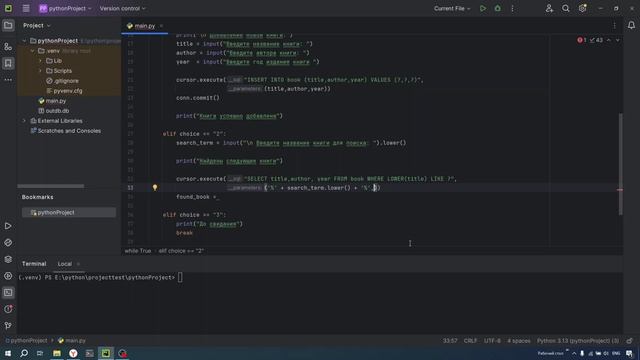Open the Windows Start menu
The image size is (640, 360).
pos(8,353)
